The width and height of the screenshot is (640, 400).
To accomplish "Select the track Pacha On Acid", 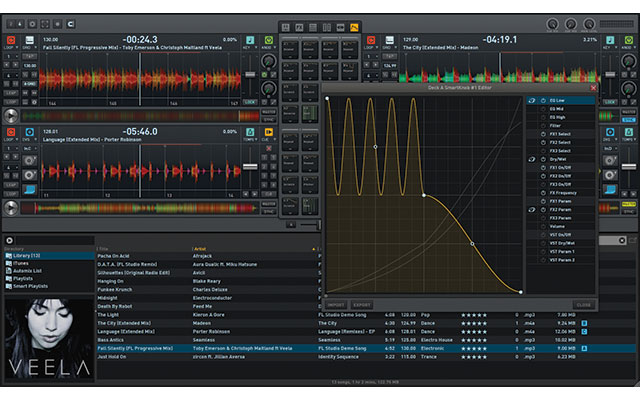I will coord(115,256).
